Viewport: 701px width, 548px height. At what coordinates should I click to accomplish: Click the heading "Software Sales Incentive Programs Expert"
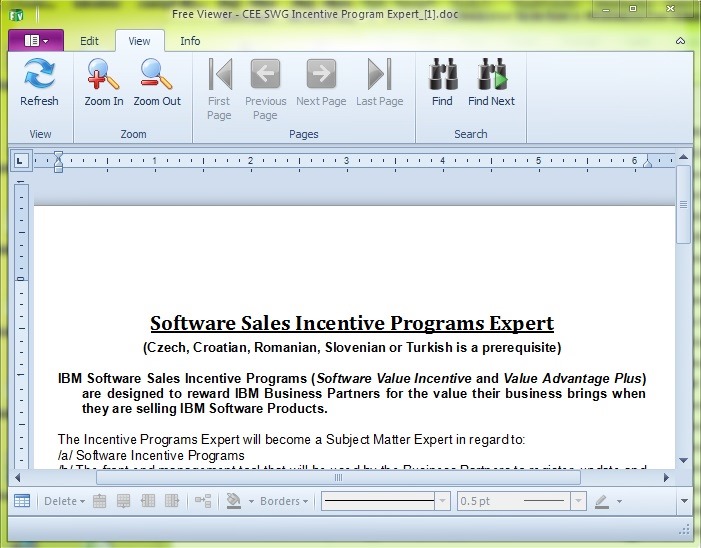pyautogui.click(x=352, y=323)
